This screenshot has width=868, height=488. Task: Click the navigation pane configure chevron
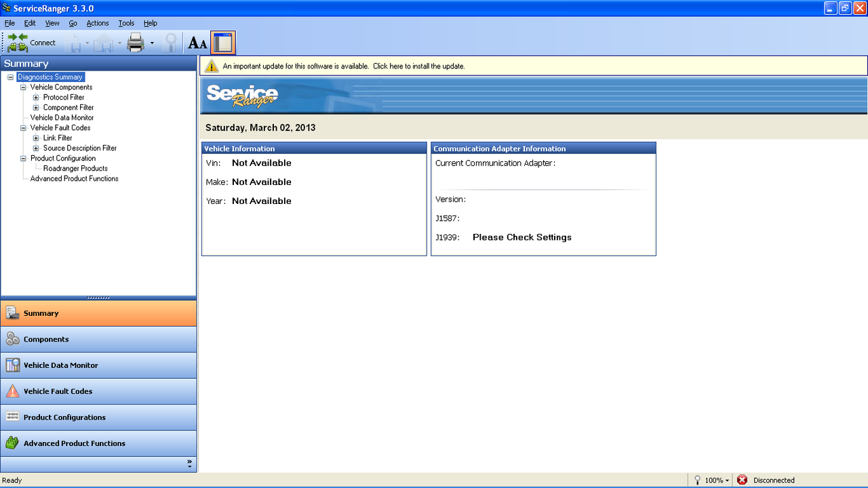(x=190, y=464)
